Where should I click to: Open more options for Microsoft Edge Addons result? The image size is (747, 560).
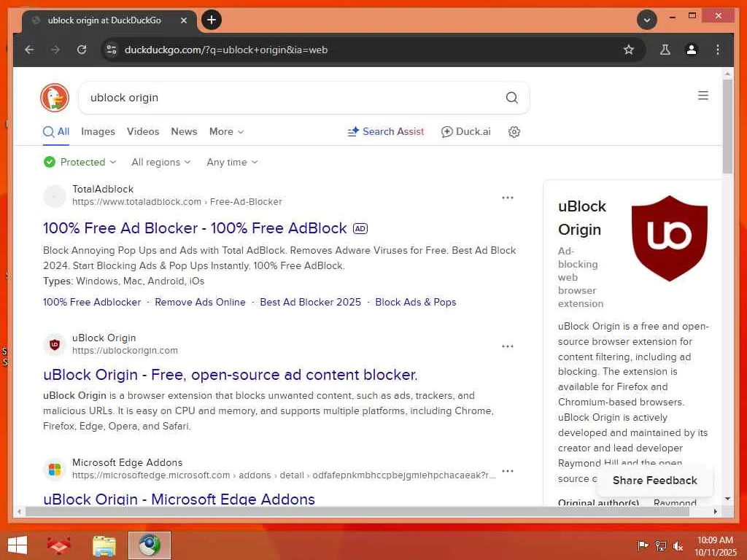pos(508,471)
